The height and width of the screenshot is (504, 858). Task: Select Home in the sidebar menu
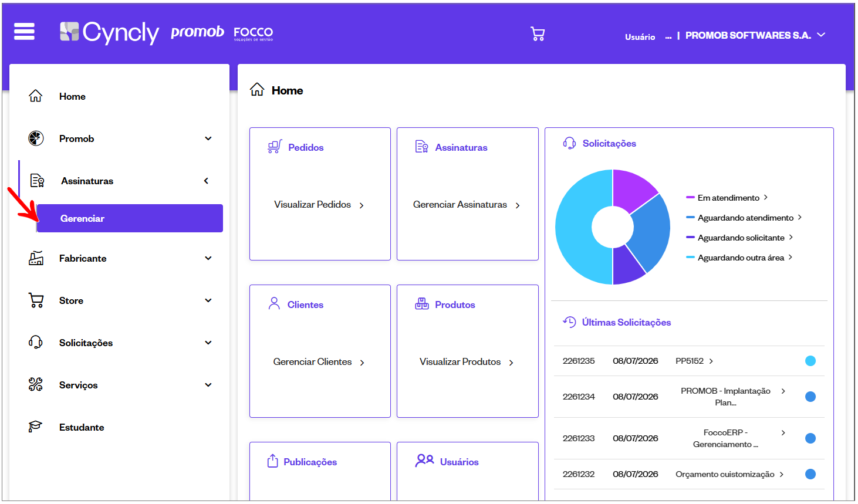[72, 96]
